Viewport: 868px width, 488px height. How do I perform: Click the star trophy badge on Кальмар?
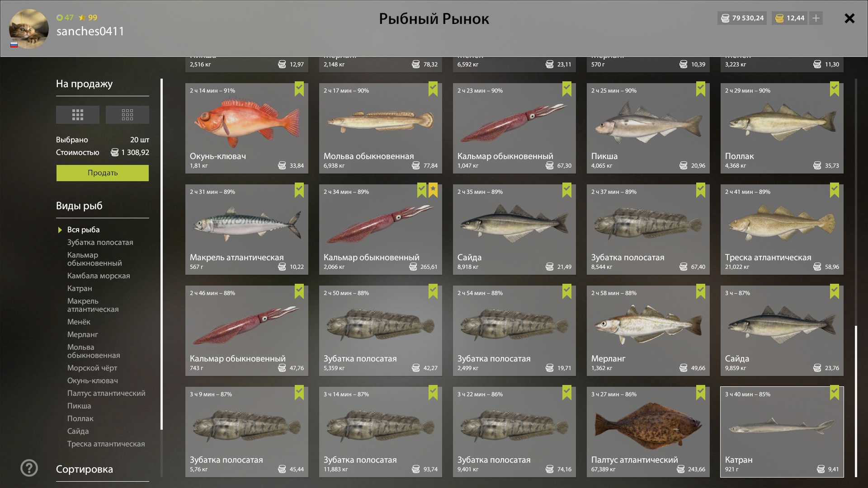pos(433,190)
